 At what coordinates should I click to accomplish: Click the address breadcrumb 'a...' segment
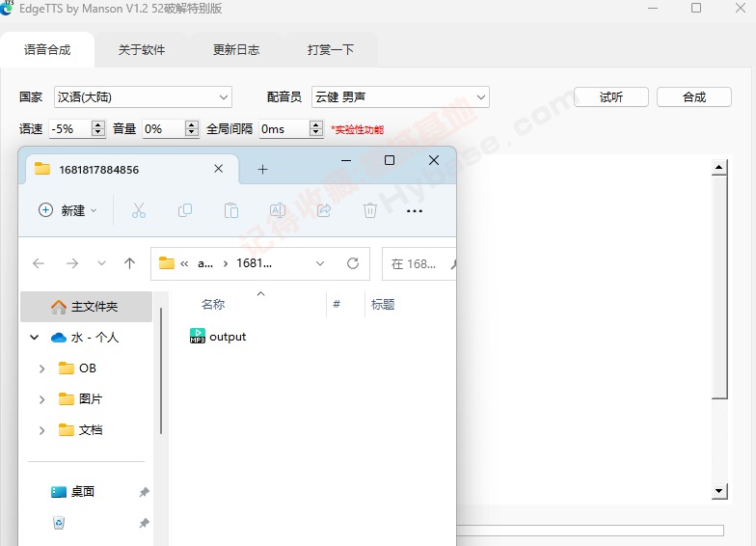(x=205, y=263)
